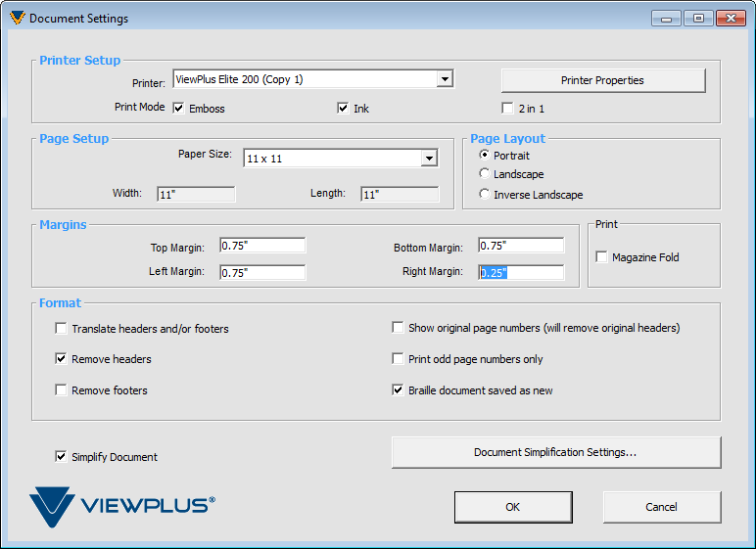756x549 pixels.
Task: Click the ViewPlus title bar app icon
Action: click(x=17, y=18)
